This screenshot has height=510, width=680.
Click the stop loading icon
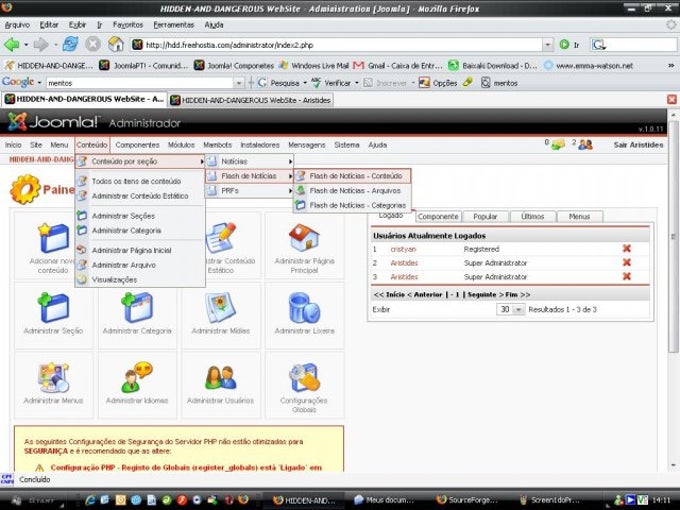(x=93, y=44)
